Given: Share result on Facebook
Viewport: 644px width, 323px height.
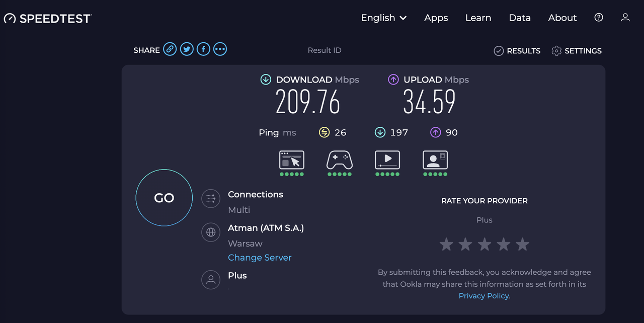Looking at the screenshot, I should point(203,49).
